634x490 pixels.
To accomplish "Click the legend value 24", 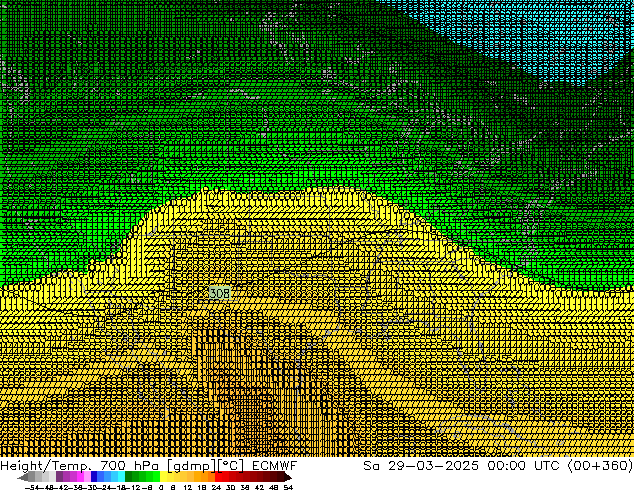I will click(216, 487).
